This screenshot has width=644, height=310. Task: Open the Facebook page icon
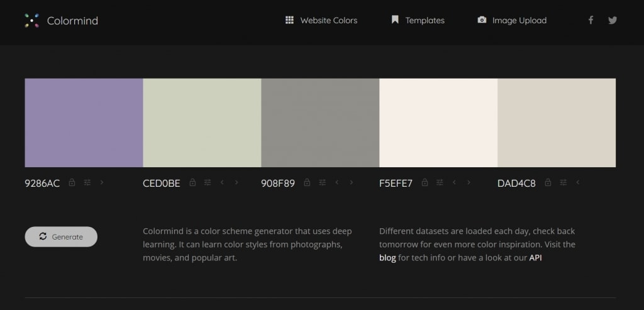591,20
